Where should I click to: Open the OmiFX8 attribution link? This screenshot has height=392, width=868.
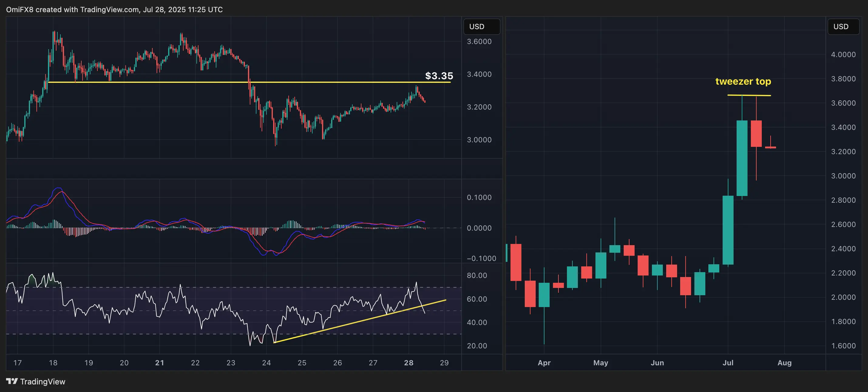(20, 9)
